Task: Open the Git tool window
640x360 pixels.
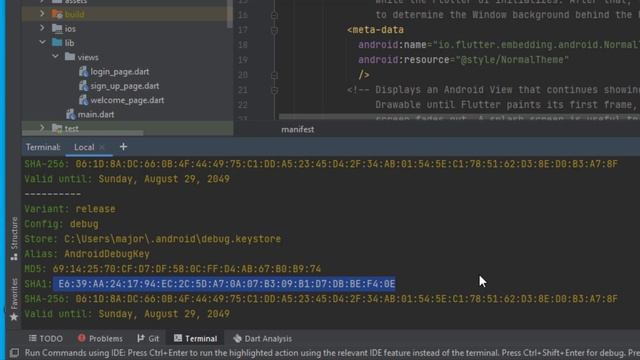Action: [148, 338]
